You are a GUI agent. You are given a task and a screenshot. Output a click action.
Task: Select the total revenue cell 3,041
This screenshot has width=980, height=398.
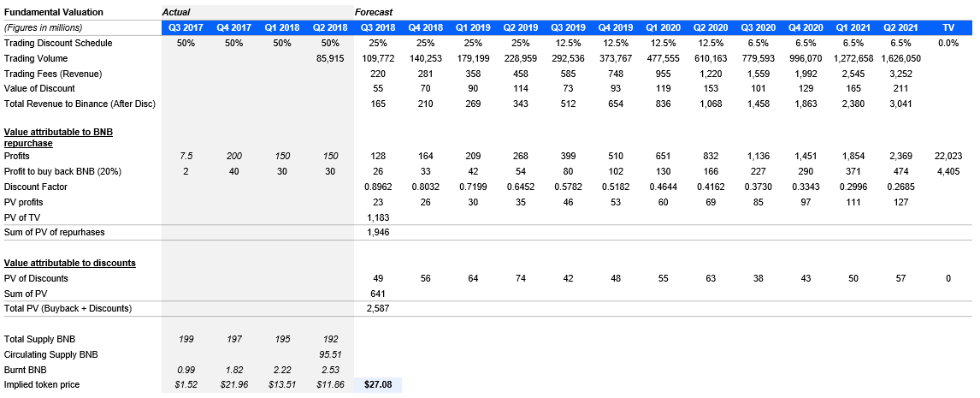[901, 104]
